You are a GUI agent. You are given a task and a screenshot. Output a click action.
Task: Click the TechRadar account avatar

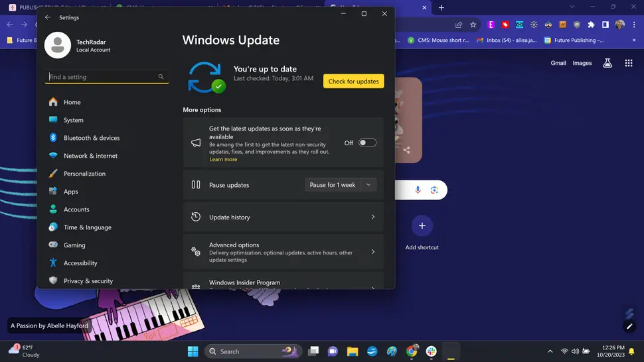(58, 45)
